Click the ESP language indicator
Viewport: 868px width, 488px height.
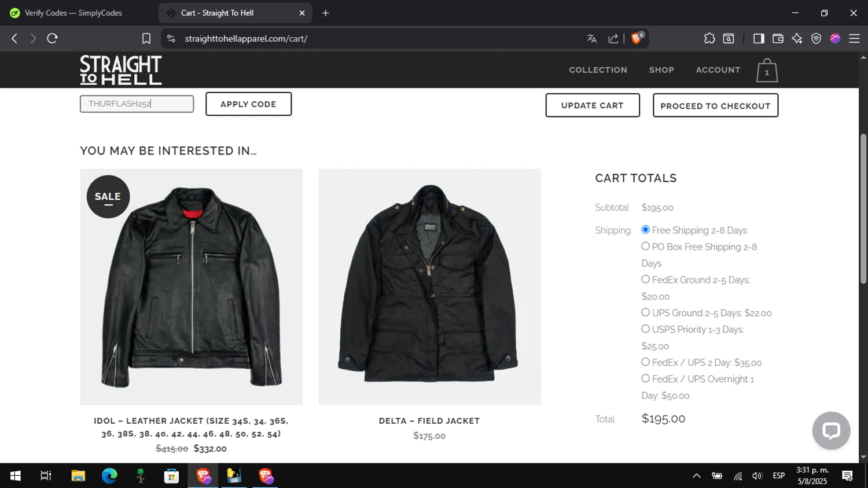tap(779, 476)
